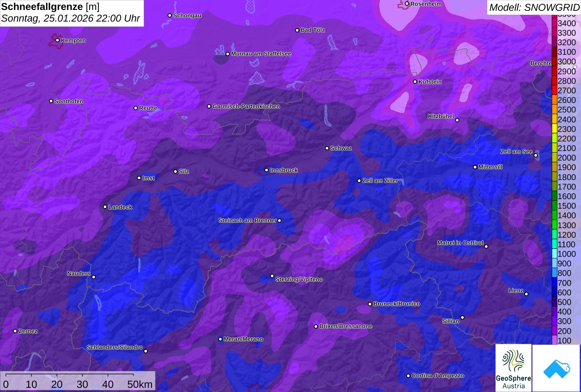Click the Zell am Ziller label

click(x=380, y=180)
